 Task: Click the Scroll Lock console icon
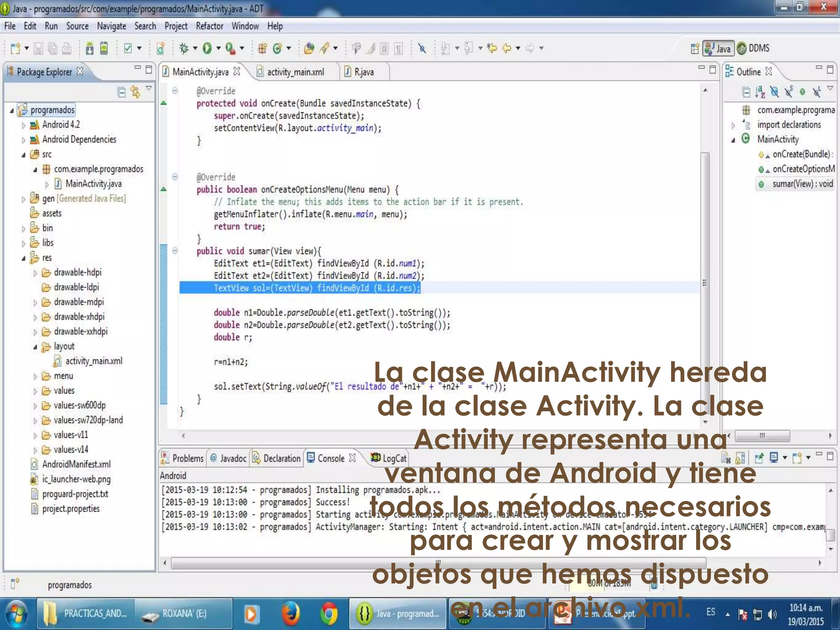[740, 458]
